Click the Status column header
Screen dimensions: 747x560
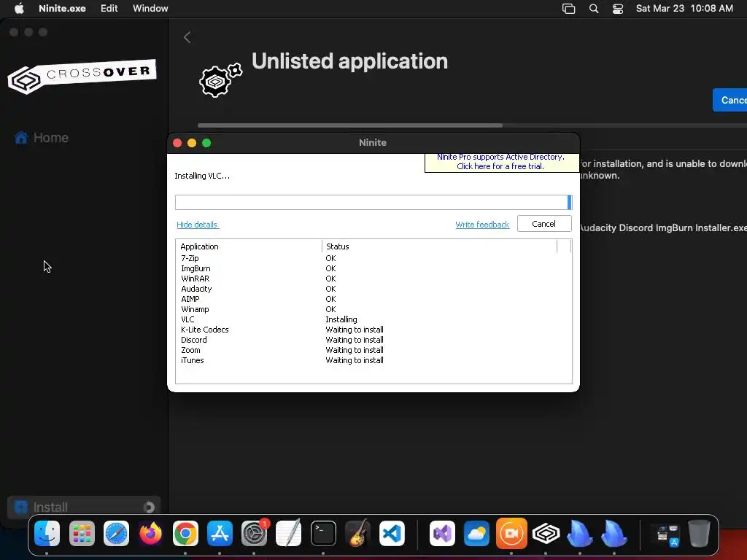click(439, 246)
